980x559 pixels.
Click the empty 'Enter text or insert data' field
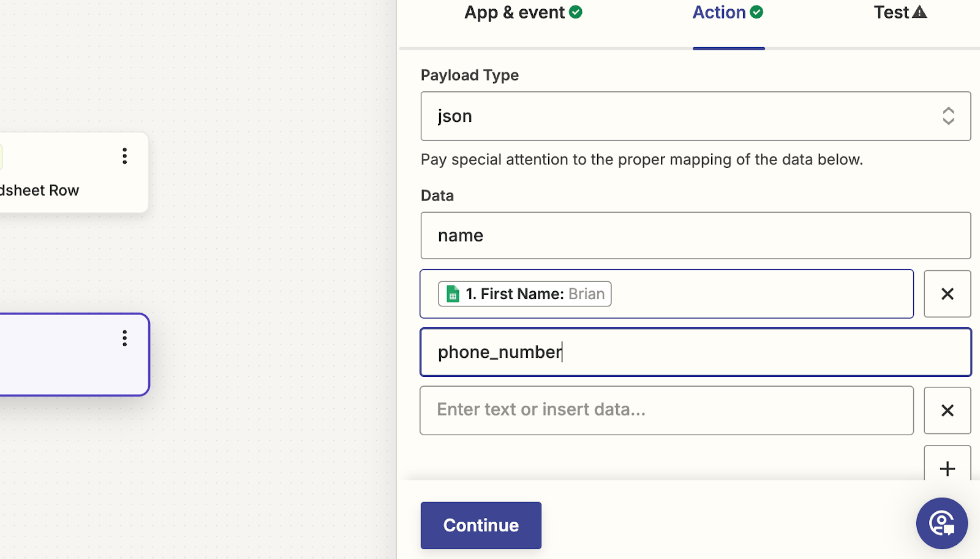pos(666,410)
